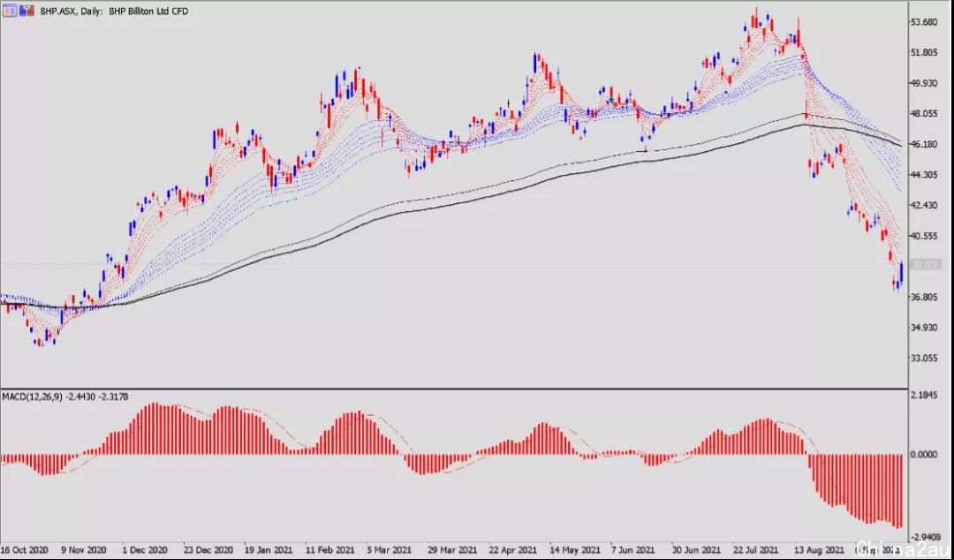Click the -2.9408 MACD scale value
Viewport: 954px width, 560px height.
(x=927, y=537)
